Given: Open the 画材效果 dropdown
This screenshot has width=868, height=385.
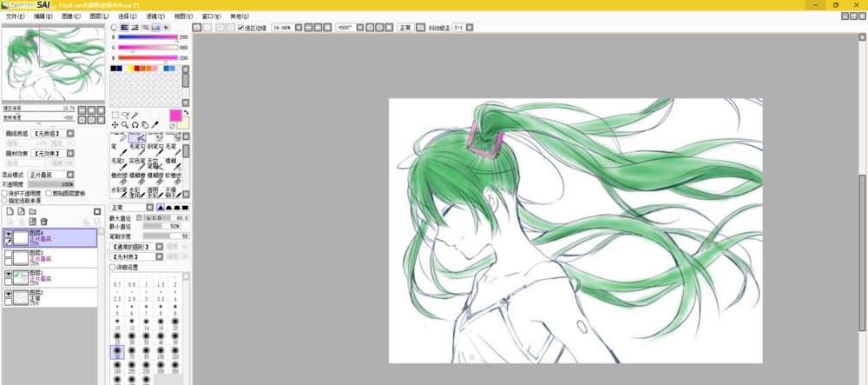Looking at the screenshot, I should (69, 153).
